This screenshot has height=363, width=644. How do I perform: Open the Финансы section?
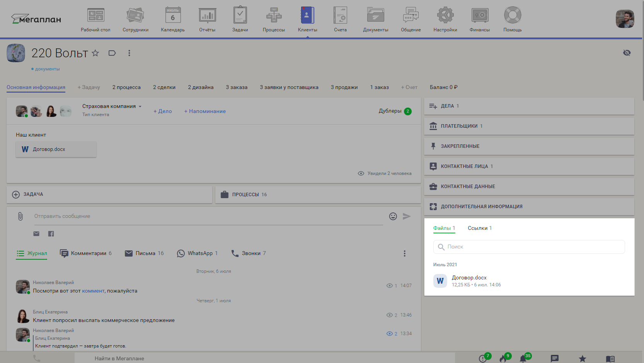click(x=480, y=19)
